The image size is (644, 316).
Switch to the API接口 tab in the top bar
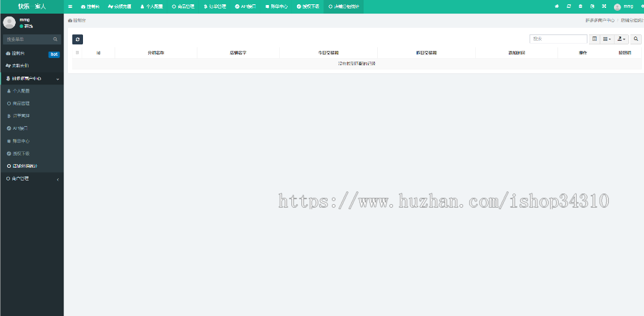(x=246, y=6)
